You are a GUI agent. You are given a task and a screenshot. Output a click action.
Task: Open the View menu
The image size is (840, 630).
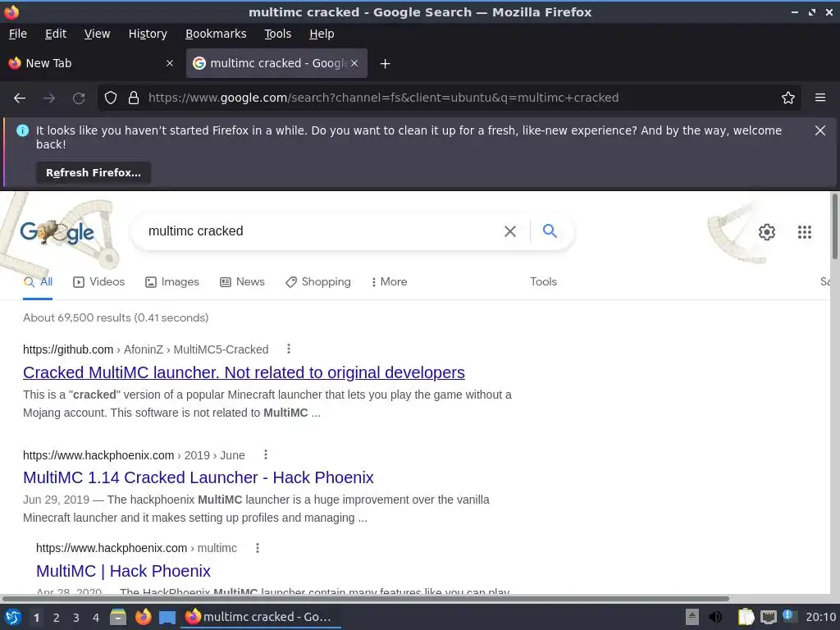coord(97,34)
